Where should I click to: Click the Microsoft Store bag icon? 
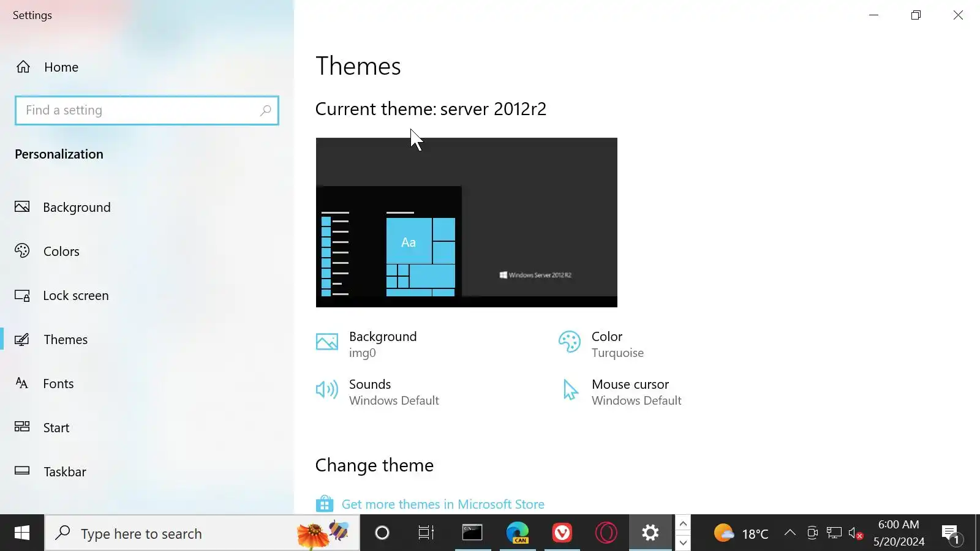tap(325, 504)
